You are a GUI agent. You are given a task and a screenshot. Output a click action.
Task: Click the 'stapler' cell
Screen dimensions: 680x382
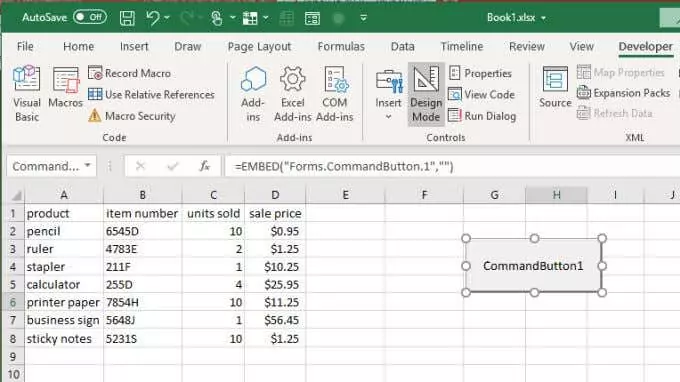[64, 267]
